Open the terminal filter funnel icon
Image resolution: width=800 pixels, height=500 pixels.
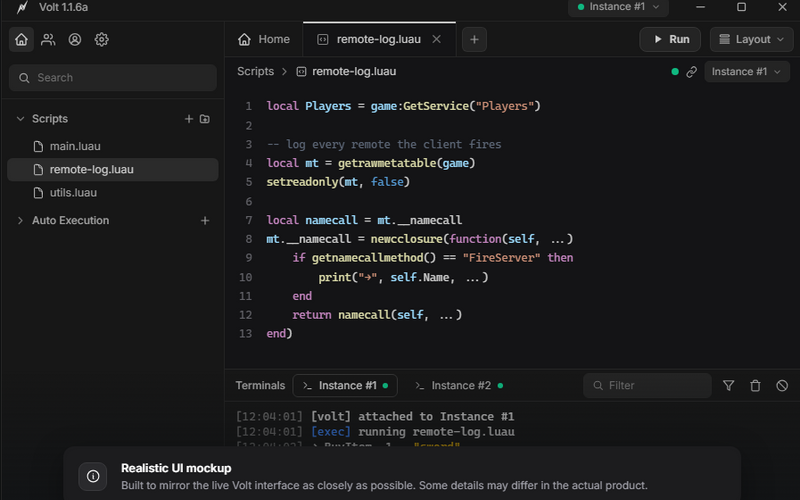coord(729,386)
